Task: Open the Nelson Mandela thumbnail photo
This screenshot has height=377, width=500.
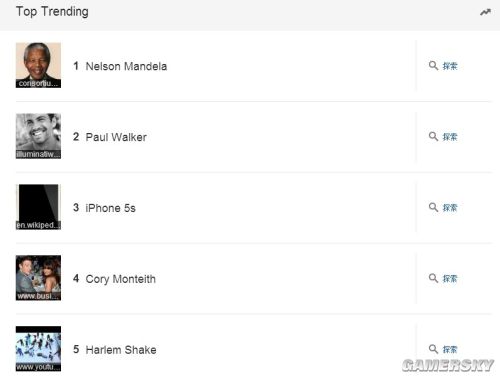Action: click(x=38, y=65)
